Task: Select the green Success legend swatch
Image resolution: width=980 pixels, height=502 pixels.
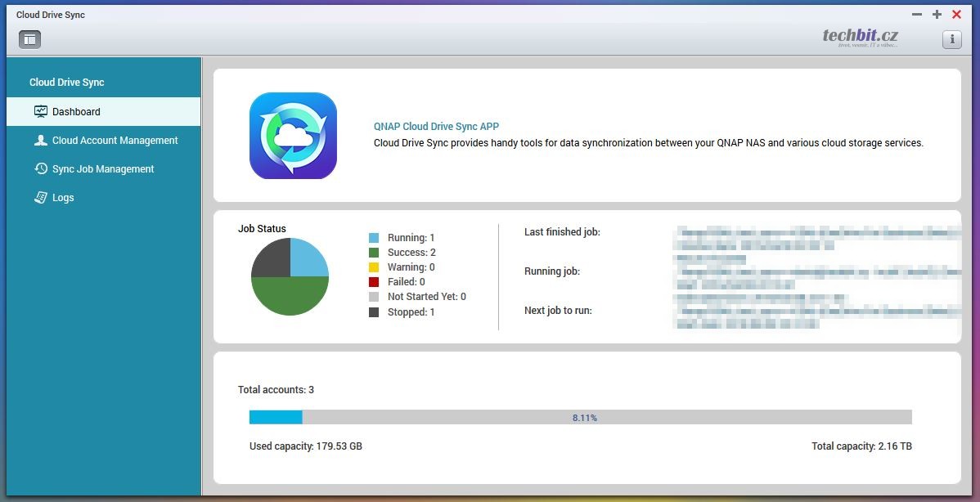Action: (x=374, y=253)
